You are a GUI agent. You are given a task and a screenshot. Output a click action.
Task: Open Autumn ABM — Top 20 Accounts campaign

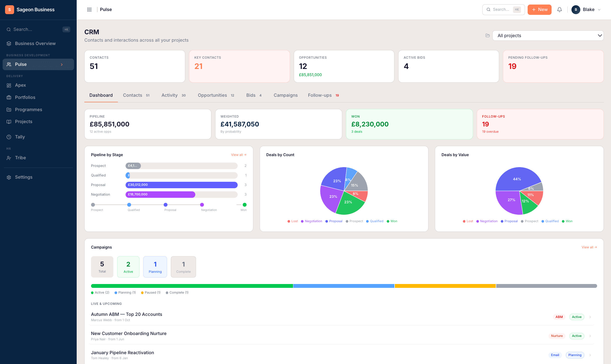coord(341,317)
